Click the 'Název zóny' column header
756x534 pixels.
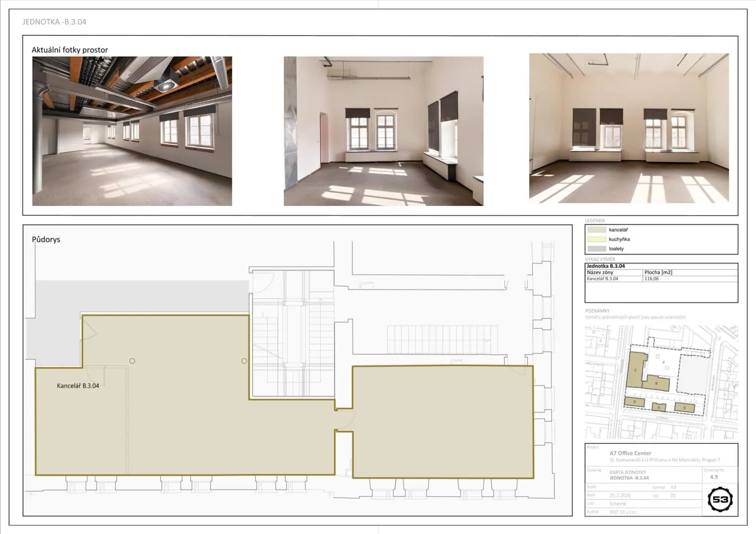[x=600, y=272]
